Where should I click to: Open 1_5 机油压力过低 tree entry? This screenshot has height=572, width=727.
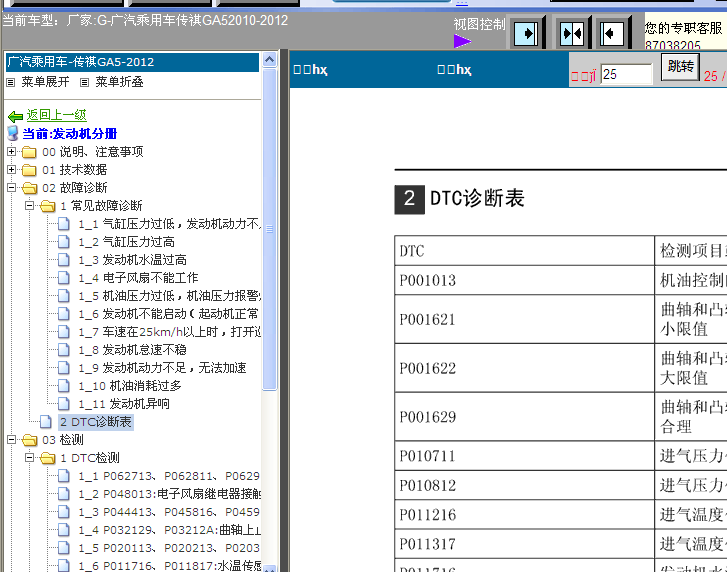[170, 296]
